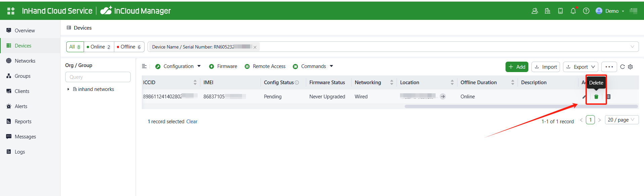The width and height of the screenshot is (644, 196).
Task: Click the horizontal table scrollbar
Action: tap(521, 106)
